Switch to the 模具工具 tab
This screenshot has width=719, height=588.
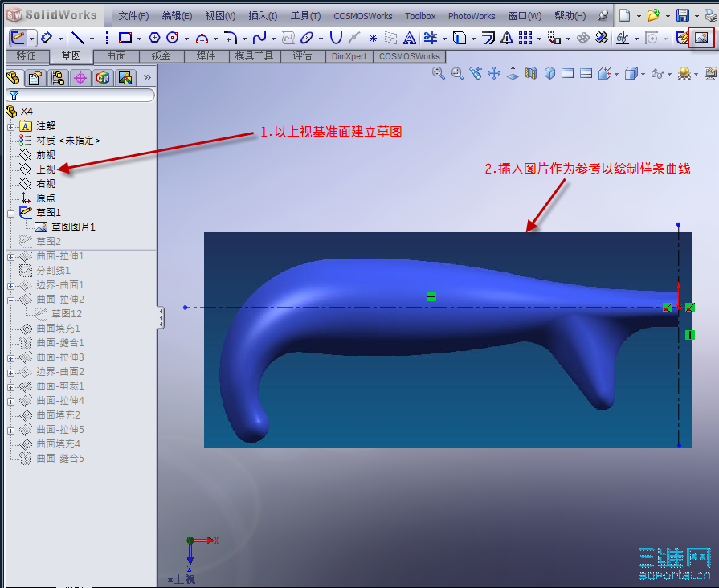tap(254, 56)
